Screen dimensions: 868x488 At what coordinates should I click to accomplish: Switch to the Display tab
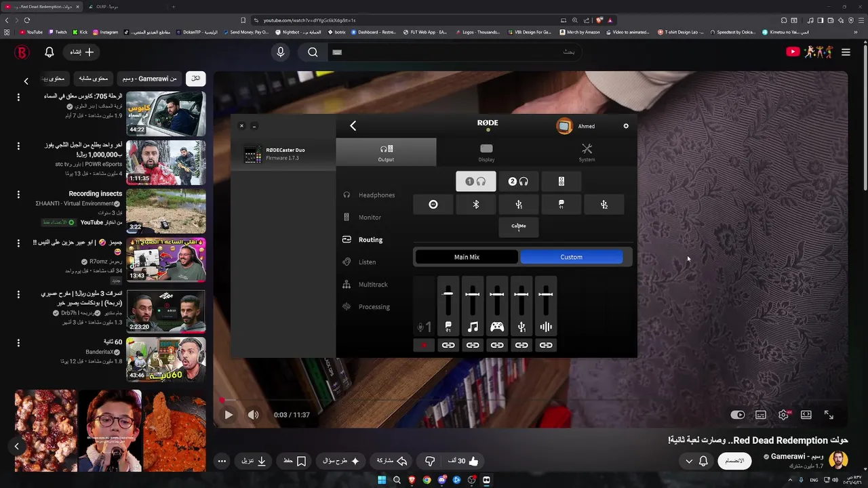(486, 152)
